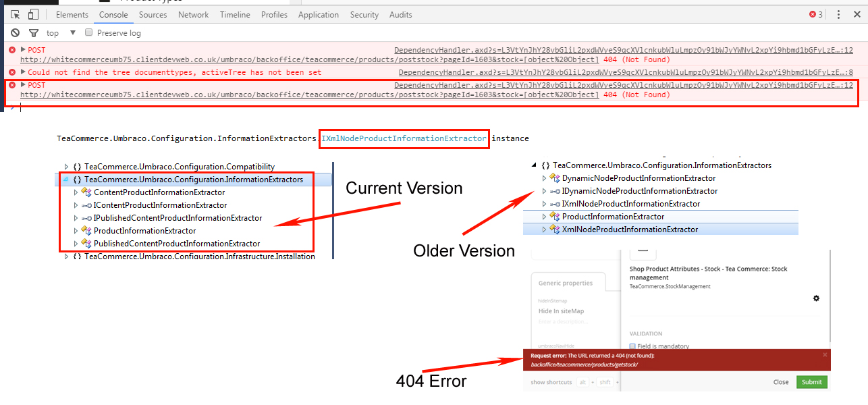Screen dimensions: 868x405
Task: Enable the Preserve log checkbox
Action: [88, 32]
